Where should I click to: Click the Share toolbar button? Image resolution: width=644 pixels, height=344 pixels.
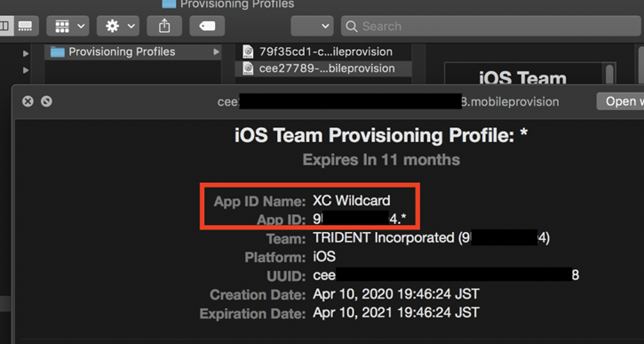tap(164, 26)
